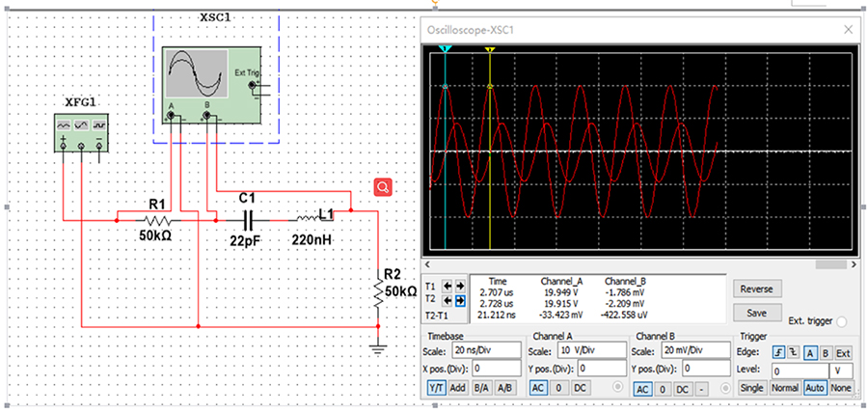
Task: Click the Reverse button
Action: tap(757, 289)
